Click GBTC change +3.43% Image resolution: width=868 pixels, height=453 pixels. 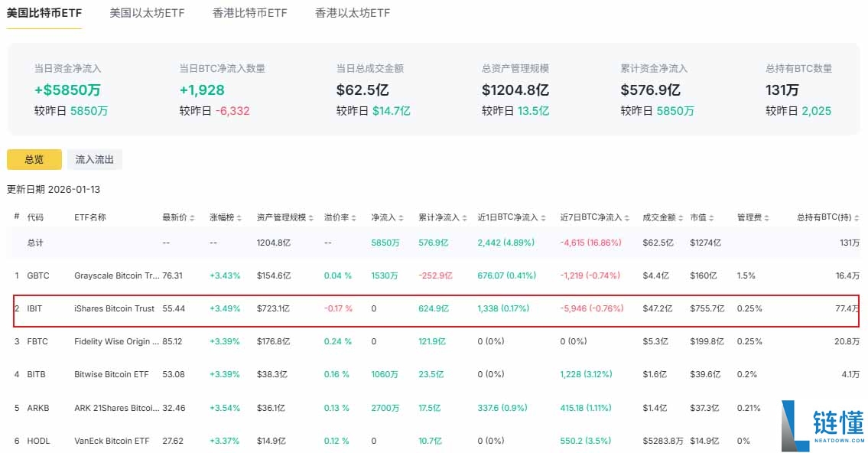[225, 275]
